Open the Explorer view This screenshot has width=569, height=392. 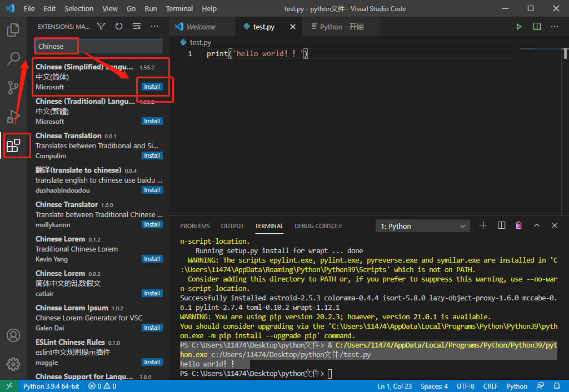[x=13, y=31]
